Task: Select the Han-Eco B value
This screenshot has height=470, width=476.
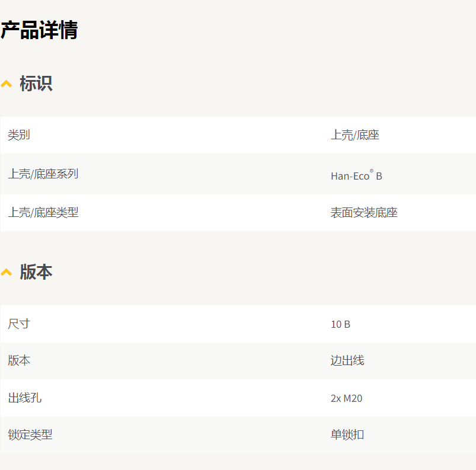Action: 356,175
